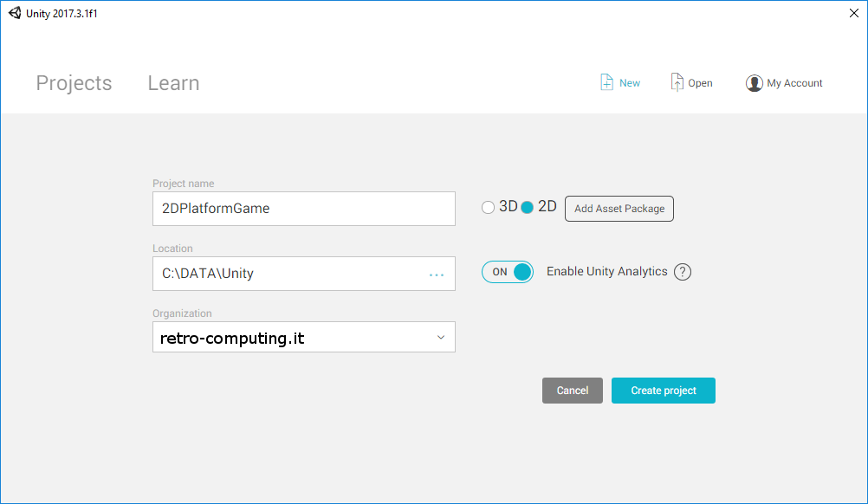The height and width of the screenshot is (504, 868).
Task: Click the Enable Unity Analytics label
Action: [606, 272]
